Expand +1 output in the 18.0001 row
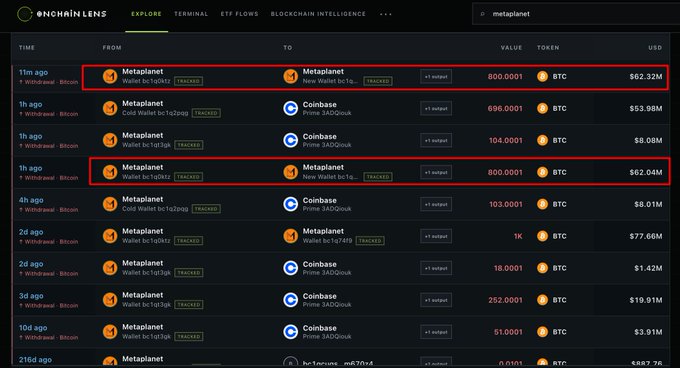 436,268
